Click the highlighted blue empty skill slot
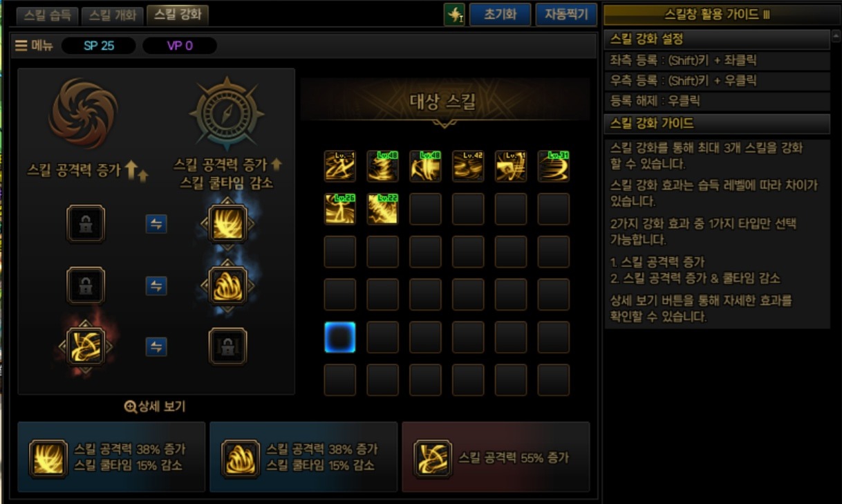This screenshot has width=842, height=504. pyautogui.click(x=340, y=337)
